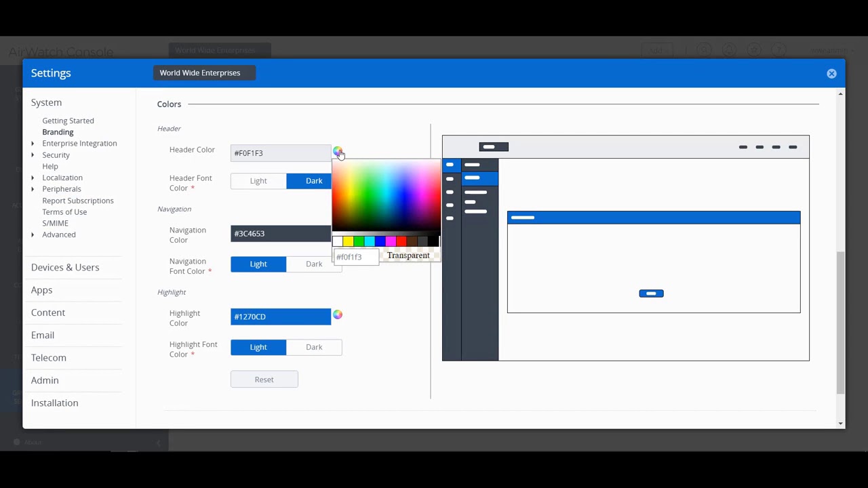Open the Devices & Users settings category
The height and width of the screenshot is (488, 868).
[65, 267]
